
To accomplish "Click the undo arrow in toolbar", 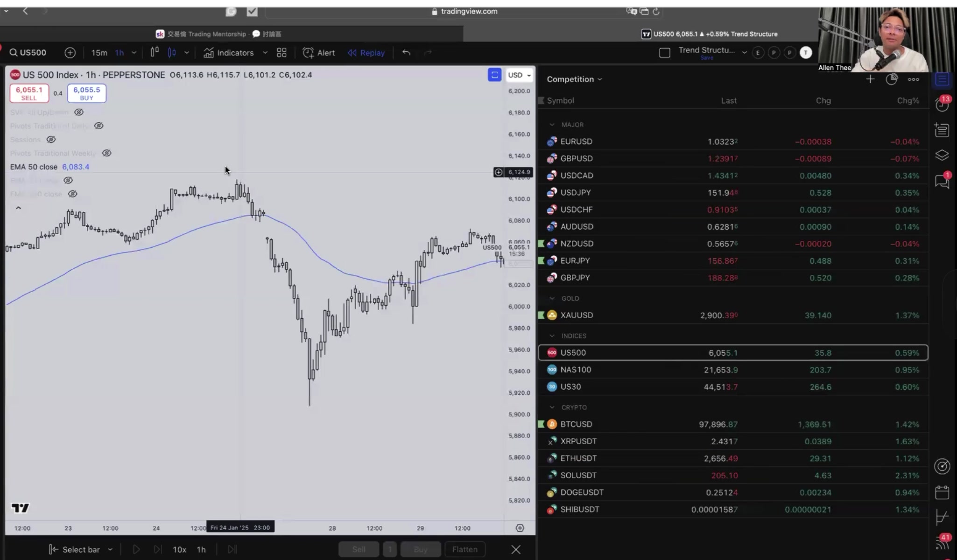I will (x=406, y=53).
